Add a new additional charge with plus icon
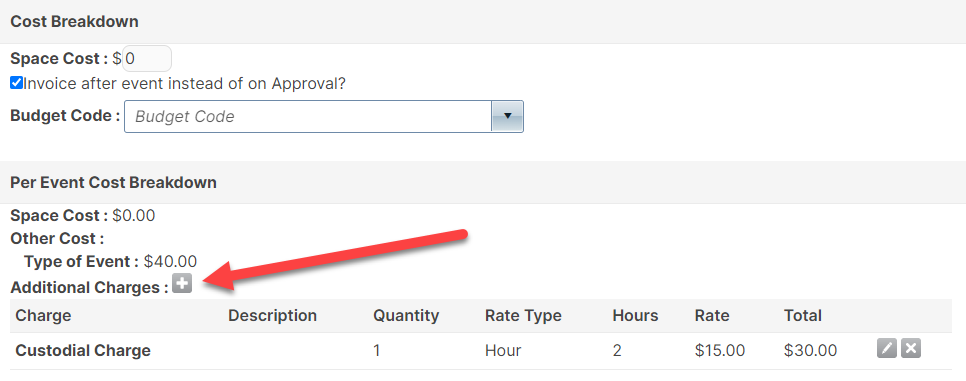 point(182,284)
